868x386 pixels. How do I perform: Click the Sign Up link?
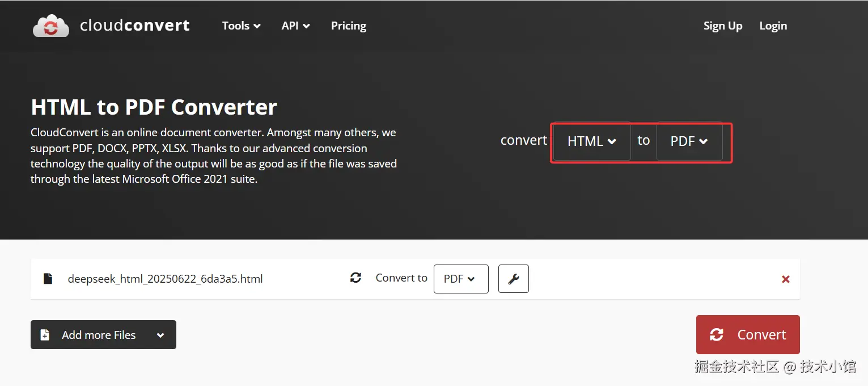(x=723, y=26)
